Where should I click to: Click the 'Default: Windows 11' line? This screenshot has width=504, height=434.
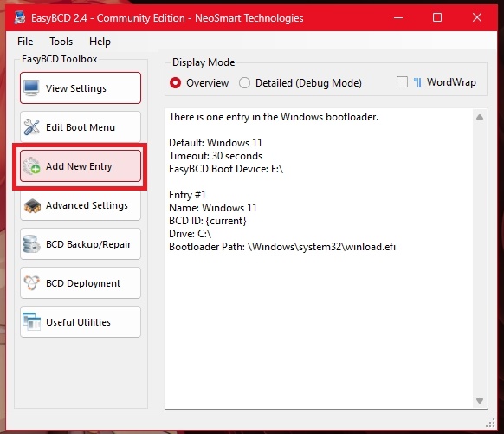pos(216,142)
